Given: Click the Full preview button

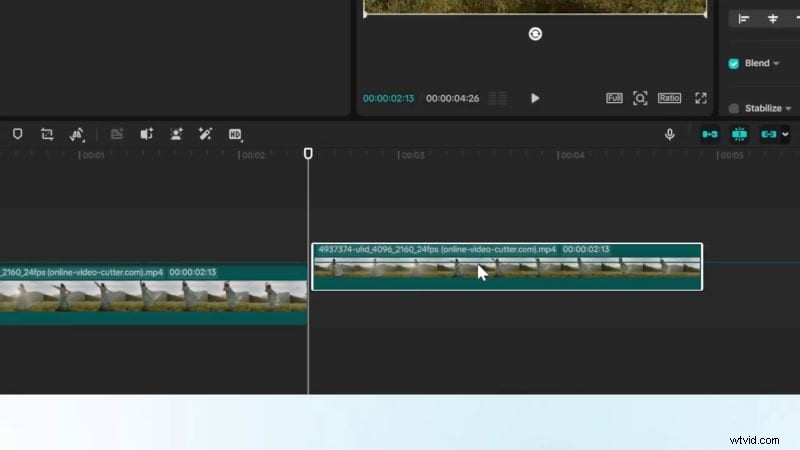Looking at the screenshot, I should coord(614,98).
